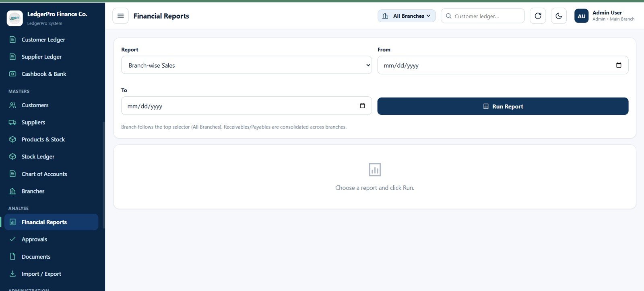
Task: Click the LedgerPro Finance Co. title
Action: (57, 14)
